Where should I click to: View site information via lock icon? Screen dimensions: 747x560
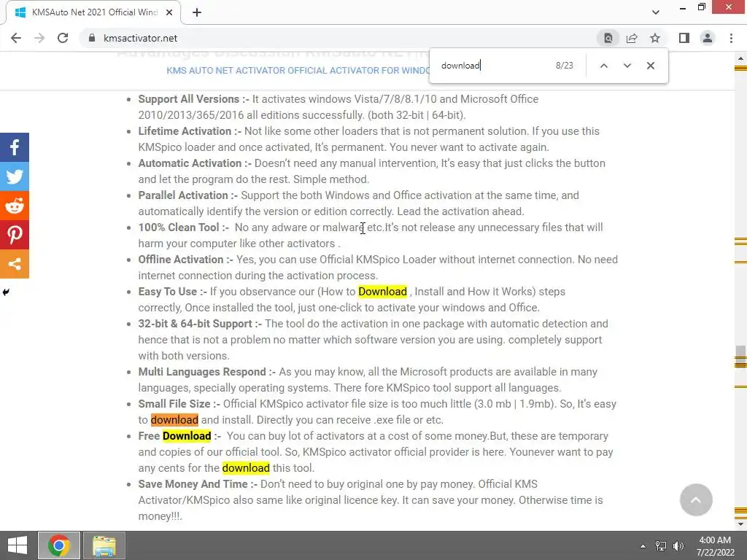pyautogui.click(x=92, y=38)
